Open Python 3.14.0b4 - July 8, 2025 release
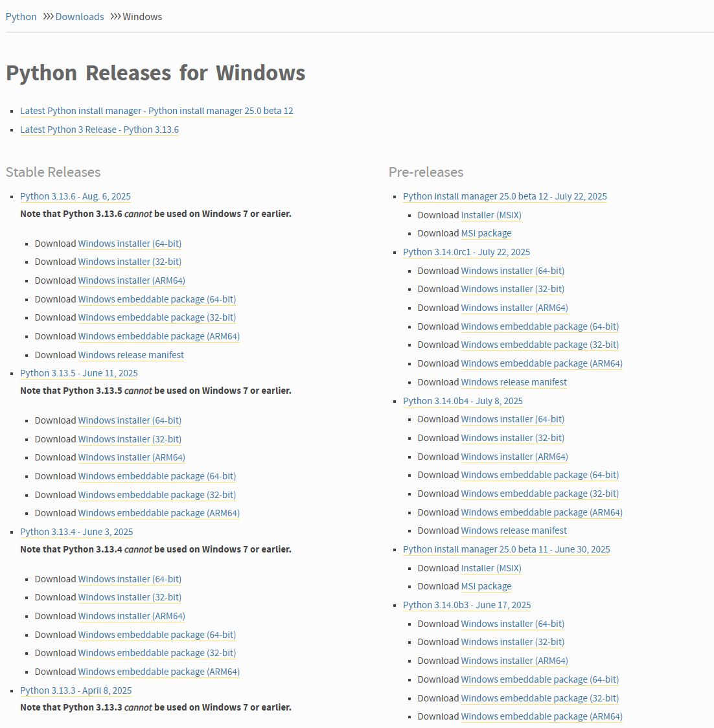The width and height of the screenshot is (714, 728). [463, 401]
